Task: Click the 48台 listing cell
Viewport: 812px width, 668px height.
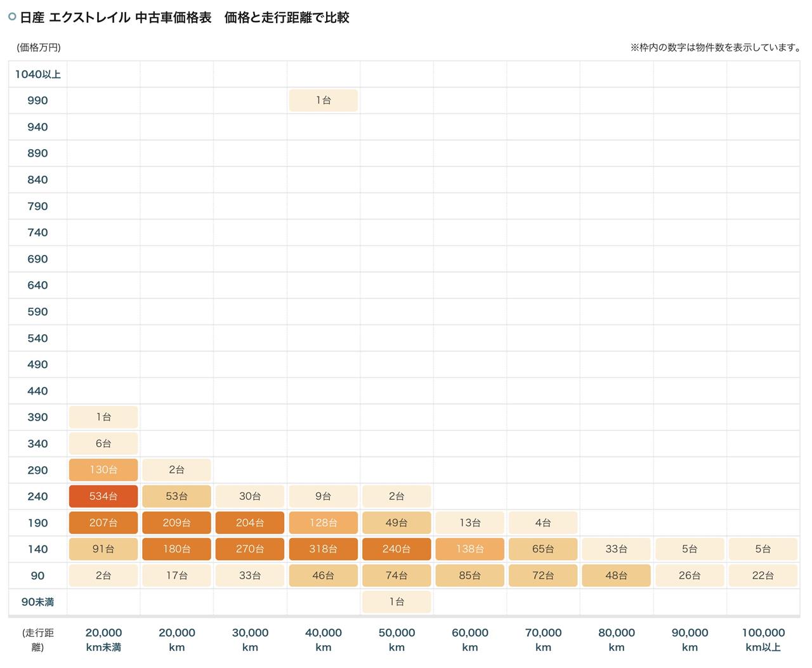Action: (x=617, y=575)
